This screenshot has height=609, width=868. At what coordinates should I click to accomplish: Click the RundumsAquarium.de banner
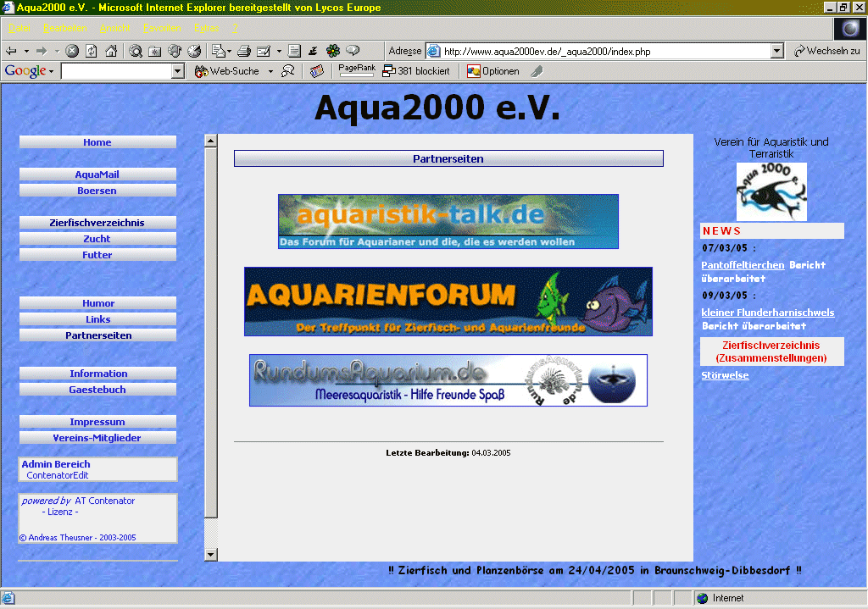tap(448, 380)
